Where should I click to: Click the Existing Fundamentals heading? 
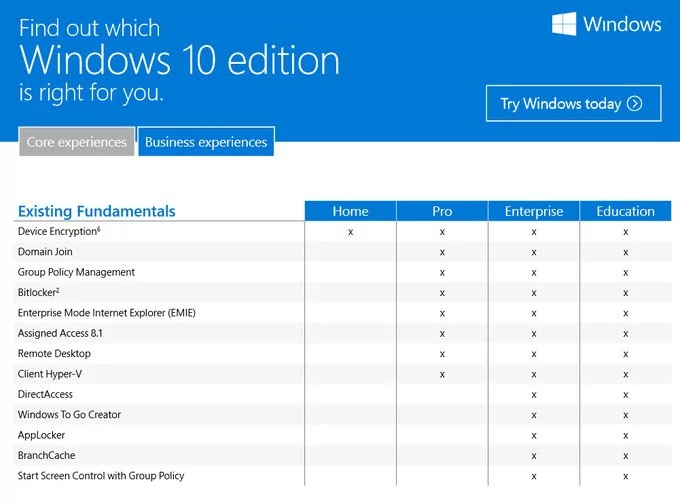97,211
